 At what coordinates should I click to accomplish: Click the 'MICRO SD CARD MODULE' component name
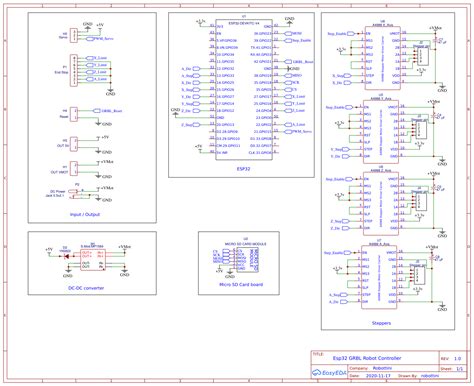coord(246,244)
